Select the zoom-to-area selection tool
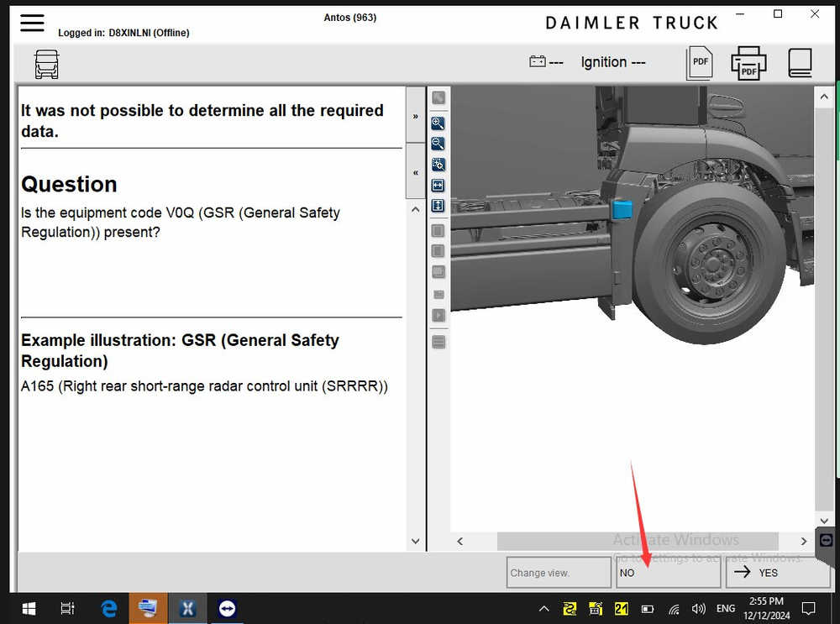 pyautogui.click(x=438, y=165)
